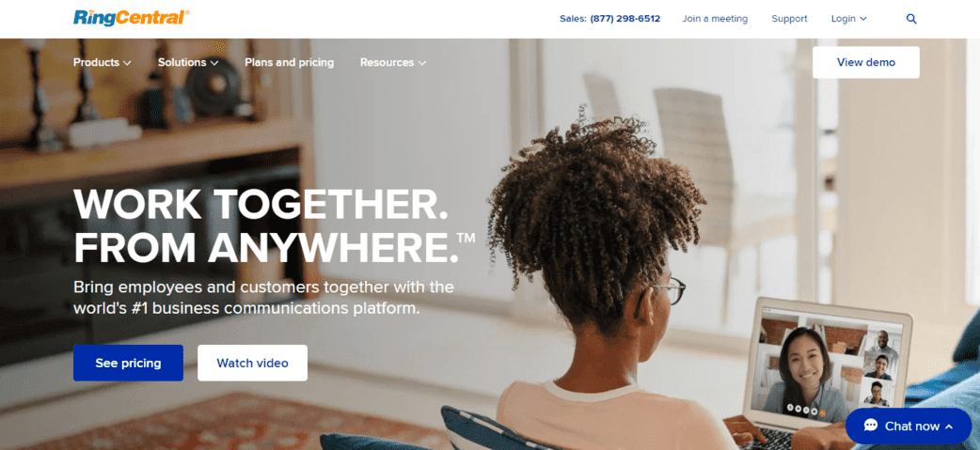The width and height of the screenshot is (980, 450).
Task: Open the Login dropdown
Action: point(848,19)
